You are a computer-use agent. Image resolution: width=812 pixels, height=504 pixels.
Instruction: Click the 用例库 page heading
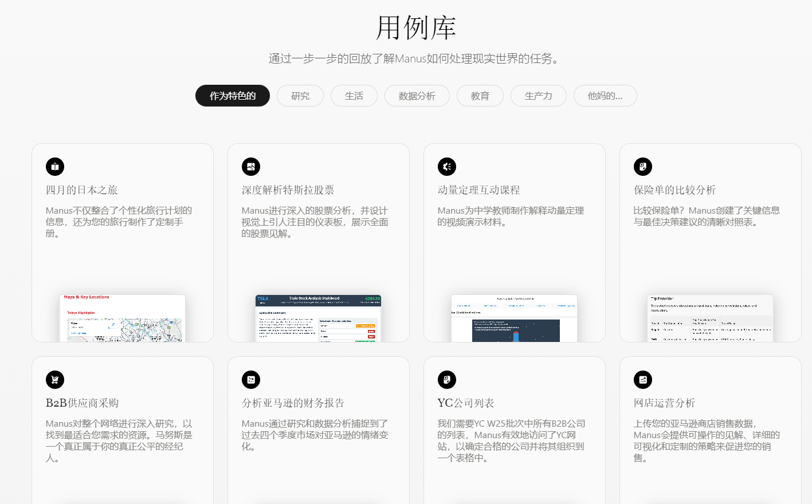point(416,27)
